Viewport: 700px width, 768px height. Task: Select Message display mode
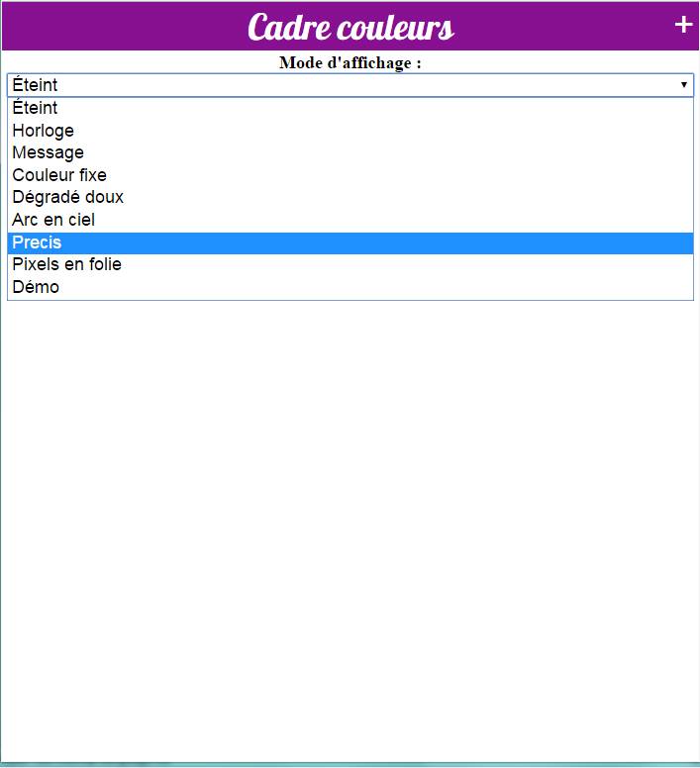pyautogui.click(x=350, y=152)
